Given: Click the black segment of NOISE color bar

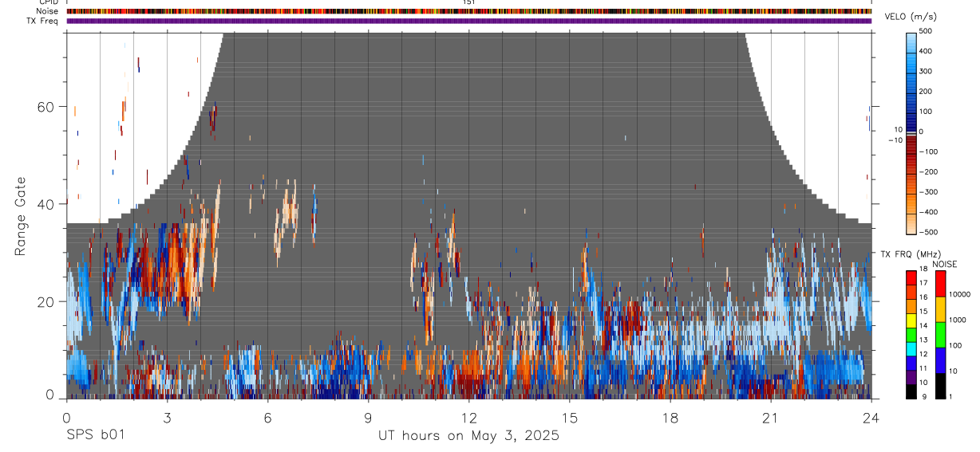Looking at the screenshot, I should click(x=939, y=386).
